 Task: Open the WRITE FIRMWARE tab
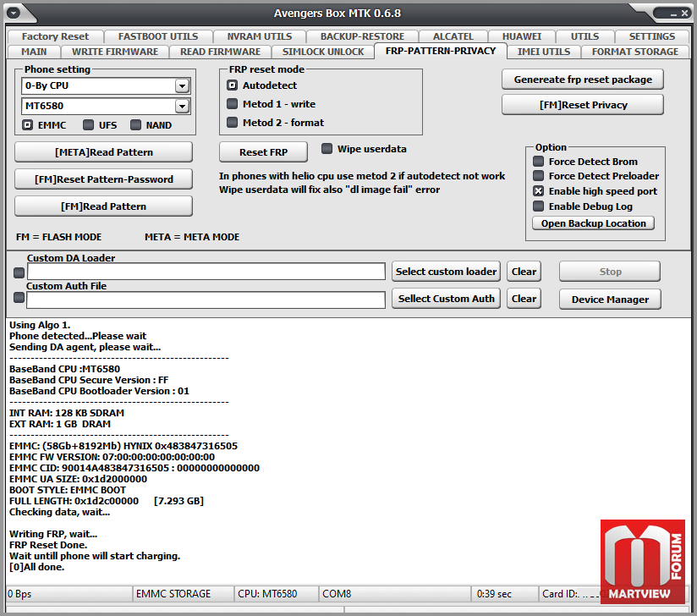(x=115, y=52)
